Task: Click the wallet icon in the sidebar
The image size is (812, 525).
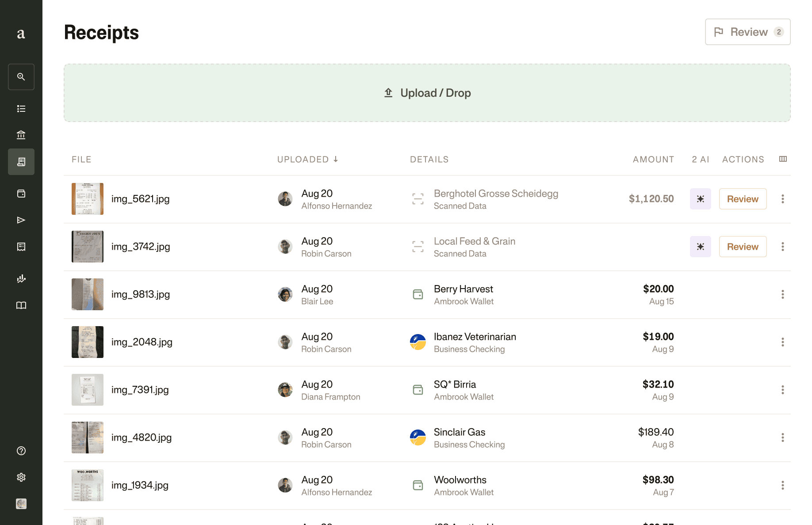Action: [x=21, y=194]
